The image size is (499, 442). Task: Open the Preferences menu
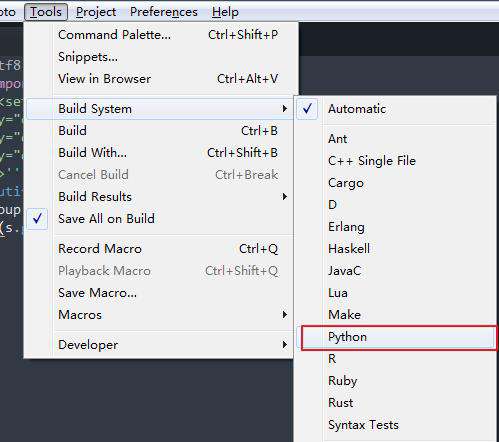click(x=164, y=12)
